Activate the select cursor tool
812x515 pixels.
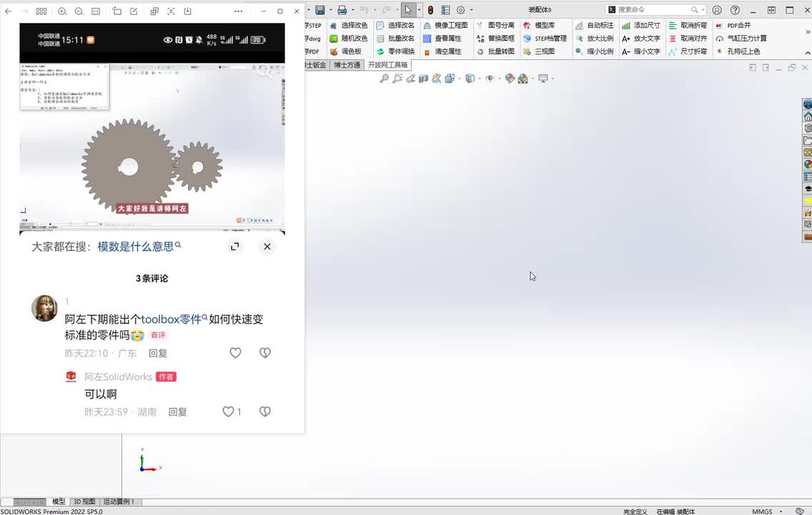click(408, 10)
